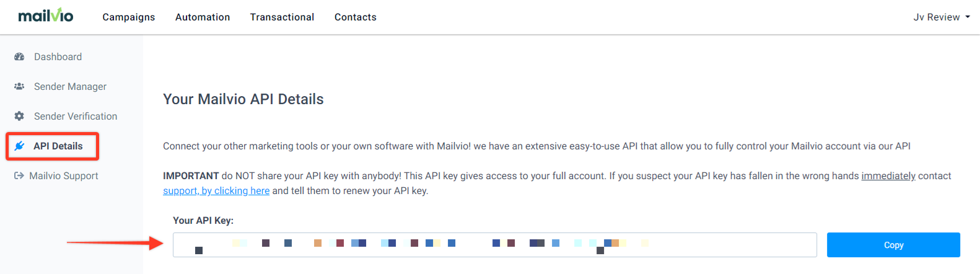Open the Sender Manager page
This screenshot has width=980, height=274.
tap(70, 86)
